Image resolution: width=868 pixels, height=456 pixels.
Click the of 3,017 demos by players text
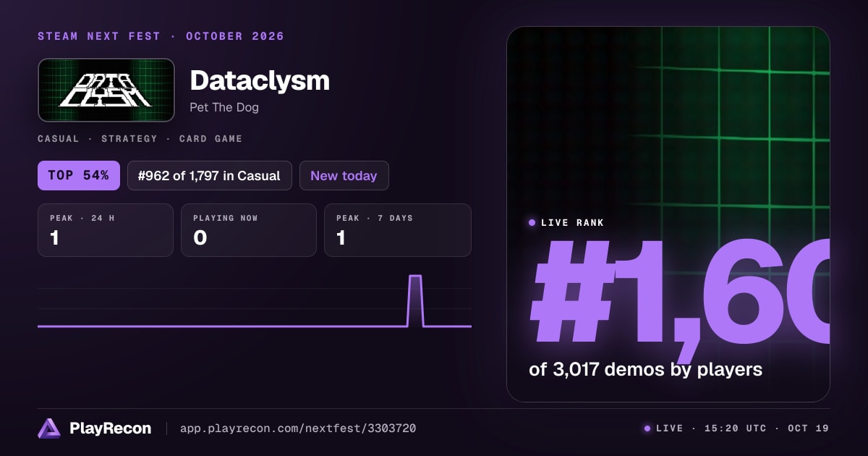[646, 370]
